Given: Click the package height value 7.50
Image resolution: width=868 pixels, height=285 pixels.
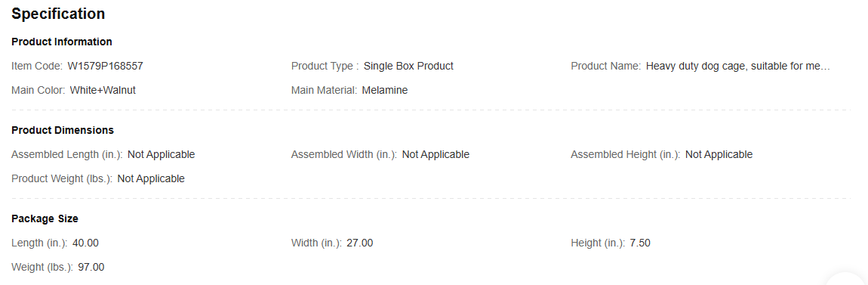Looking at the screenshot, I should tap(640, 243).
